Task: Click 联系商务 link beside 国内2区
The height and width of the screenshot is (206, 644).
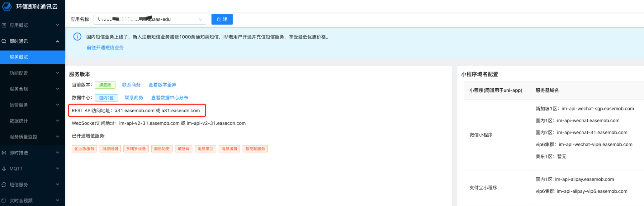Action: [x=134, y=98]
